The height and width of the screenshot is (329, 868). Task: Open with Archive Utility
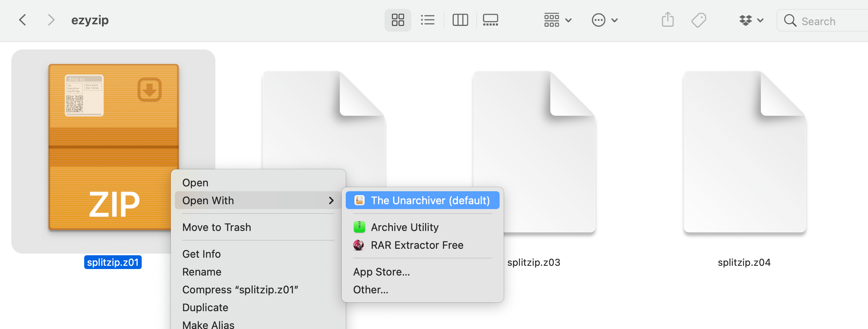pyautogui.click(x=423, y=227)
